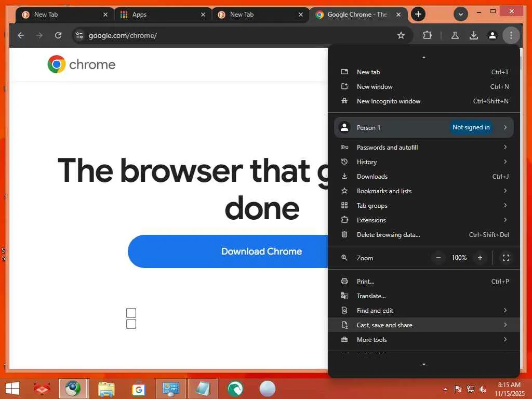Expand Passwords and autofill submenu

click(424, 147)
